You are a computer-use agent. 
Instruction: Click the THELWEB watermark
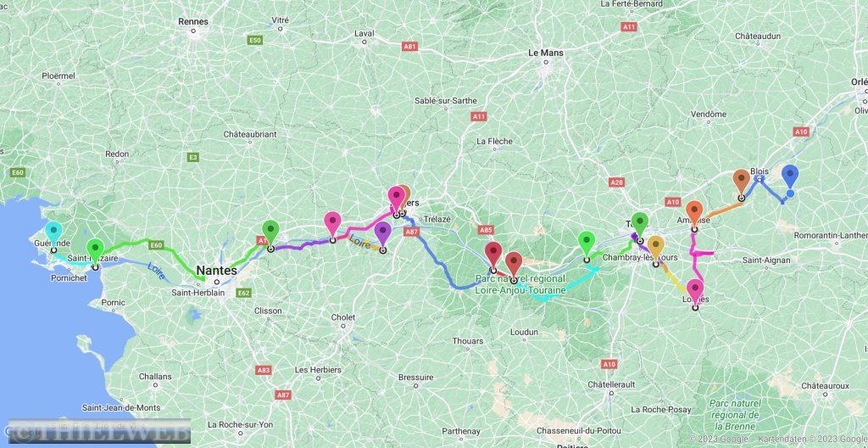pos(100,431)
